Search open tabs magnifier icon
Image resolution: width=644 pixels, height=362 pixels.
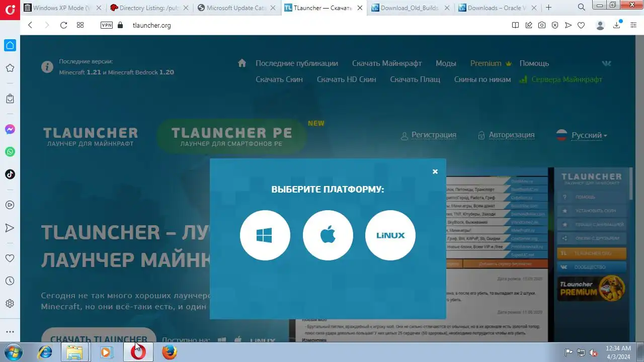point(582,7)
